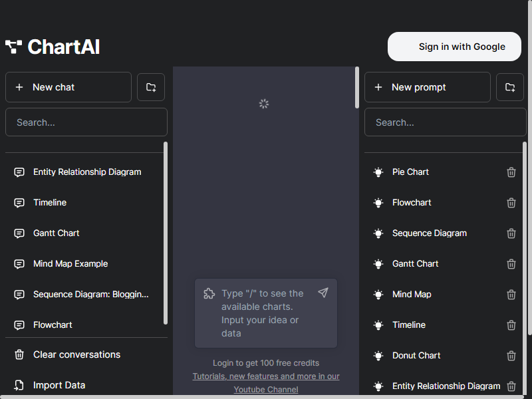
Task: Click chat icon beside Mind Map Example
Action: (19, 264)
